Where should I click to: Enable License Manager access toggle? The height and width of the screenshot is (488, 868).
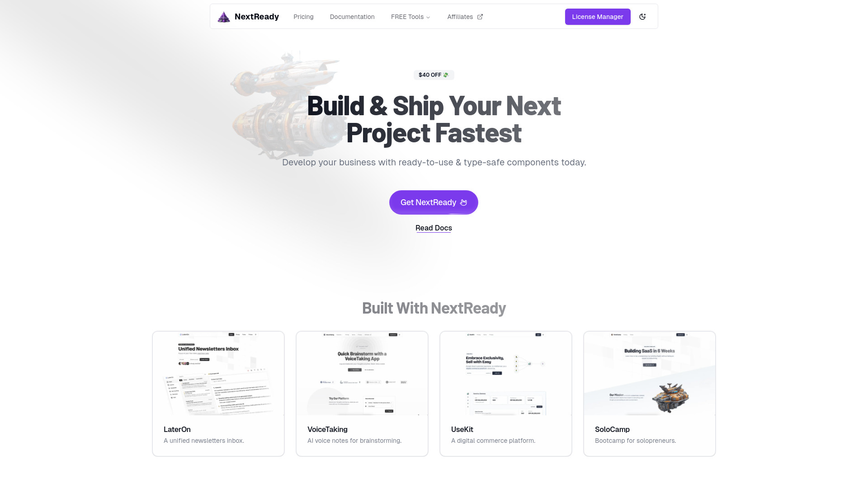click(x=597, y=16)
